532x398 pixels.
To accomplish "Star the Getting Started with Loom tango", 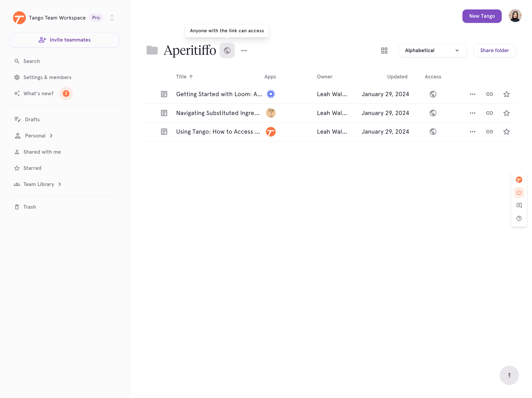I will (x=506, y=94).
